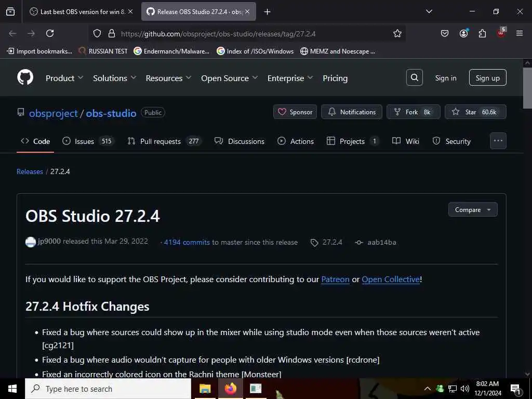Open the list all tabs dropdown
Viewport: 532px width, 399px height.
[429, 11]
